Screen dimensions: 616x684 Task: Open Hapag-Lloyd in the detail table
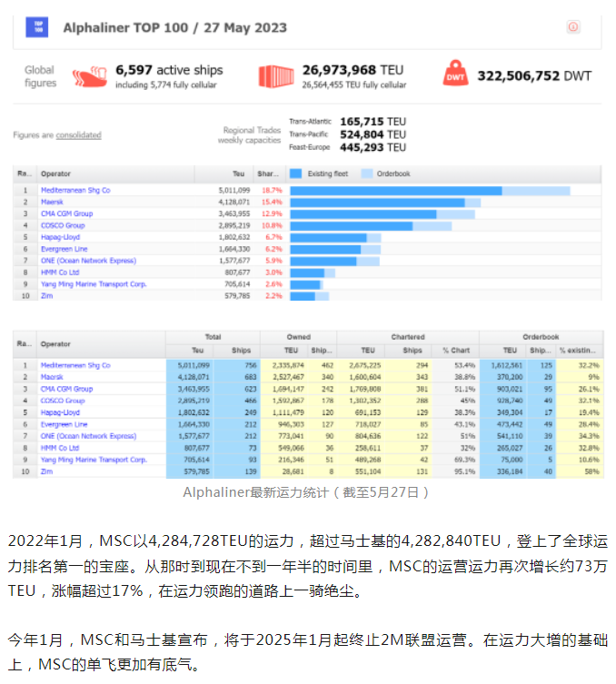point(60,412)
